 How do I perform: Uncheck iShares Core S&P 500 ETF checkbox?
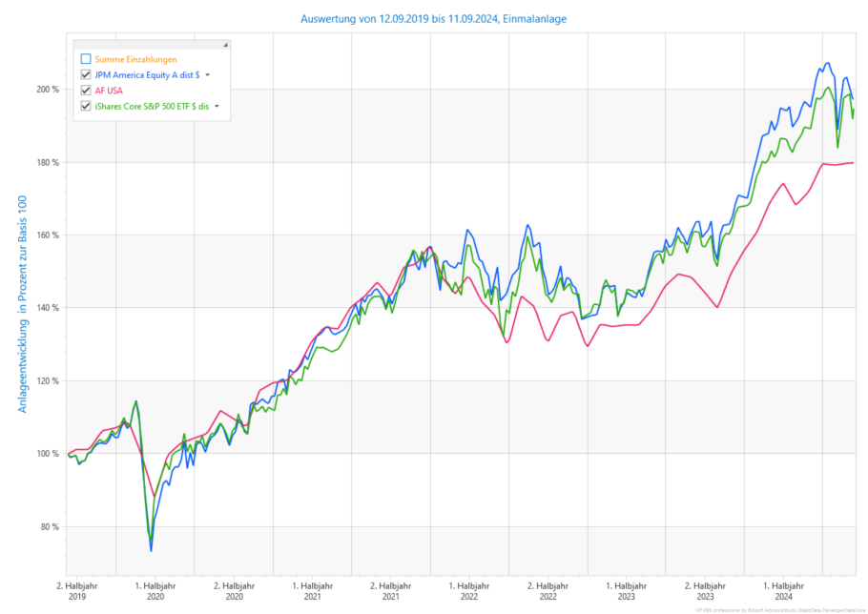pos(86,106)
